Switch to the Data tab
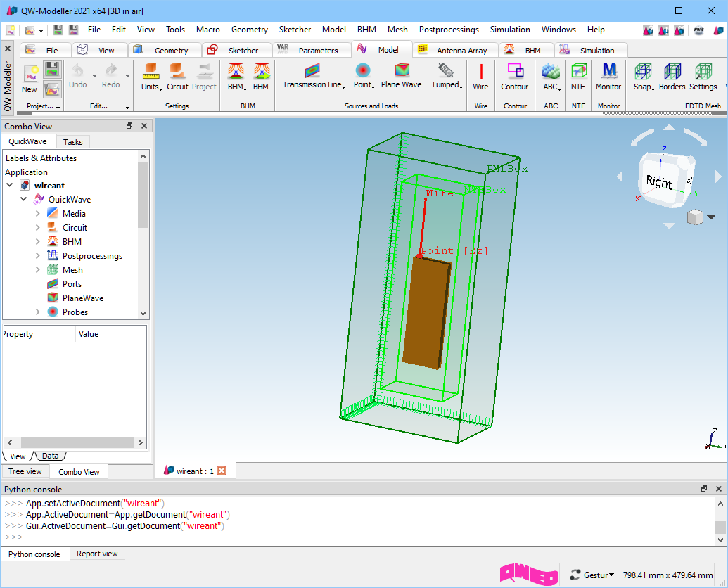The width and height of the screenshot is (728, 588). pyautogui.click(x=50, y=456)
